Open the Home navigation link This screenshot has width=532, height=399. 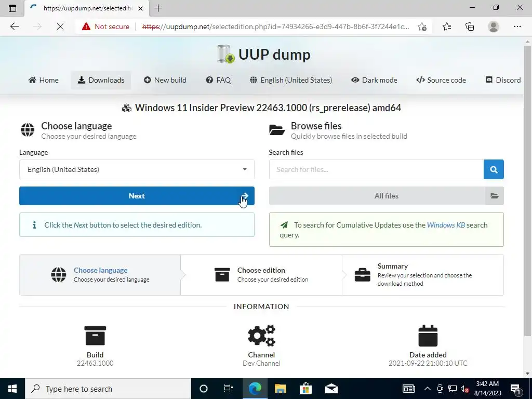(x=44, y=80)
